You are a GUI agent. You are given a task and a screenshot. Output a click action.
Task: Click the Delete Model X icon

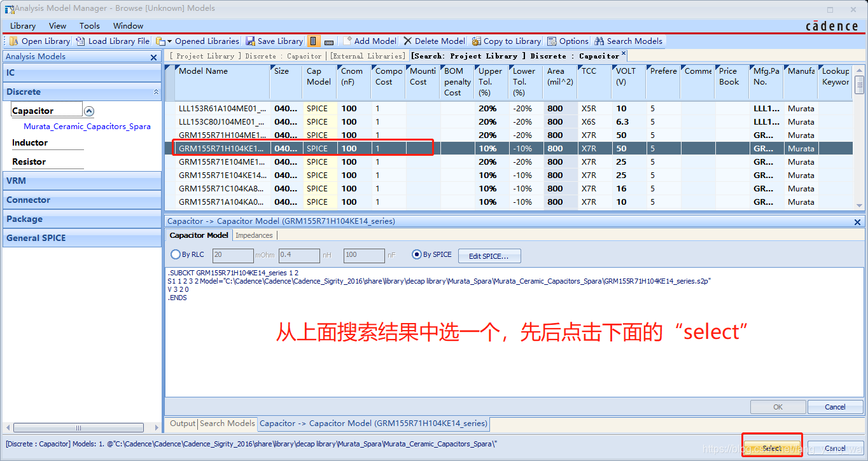pos(408,41)
